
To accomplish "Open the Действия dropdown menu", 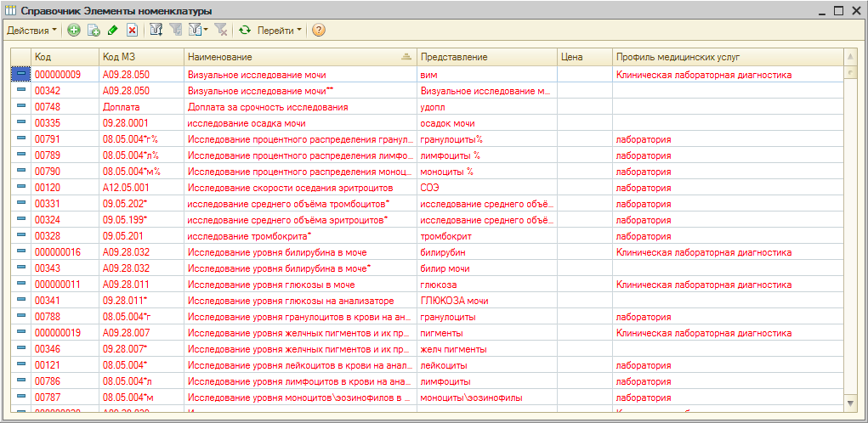I will [32, 30].
